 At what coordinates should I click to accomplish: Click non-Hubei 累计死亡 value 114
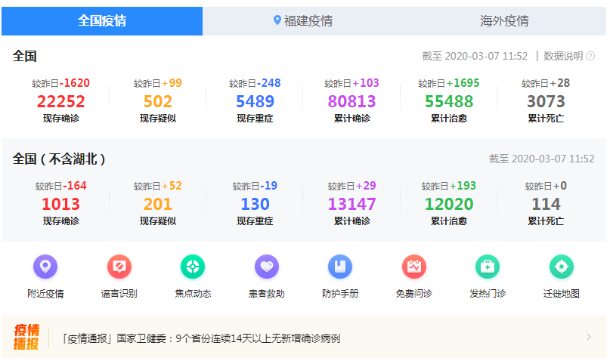coord(546,205)
